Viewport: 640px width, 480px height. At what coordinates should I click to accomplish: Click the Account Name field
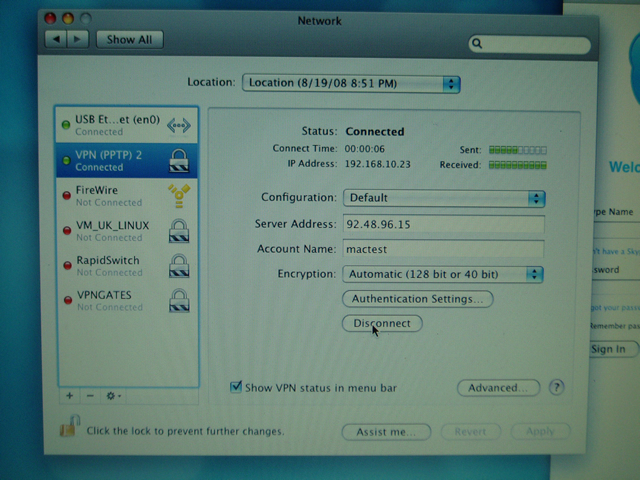443,249
